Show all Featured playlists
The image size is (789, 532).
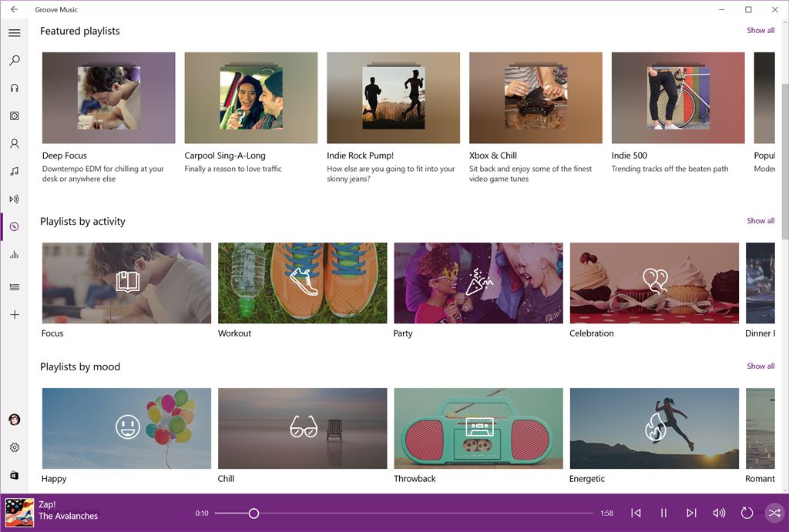point(760,30)
